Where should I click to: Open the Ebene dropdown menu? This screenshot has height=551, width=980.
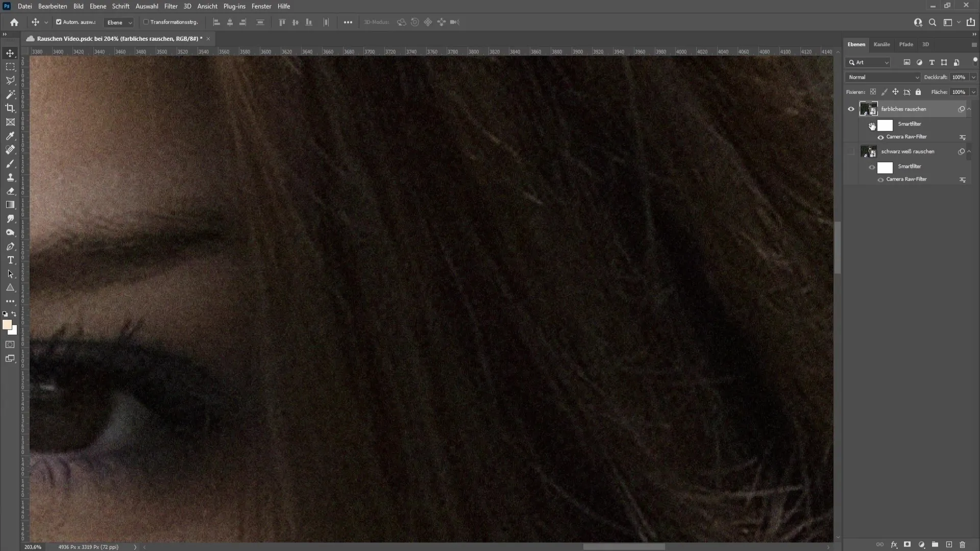pyautogui.click(x=97, y=6)
